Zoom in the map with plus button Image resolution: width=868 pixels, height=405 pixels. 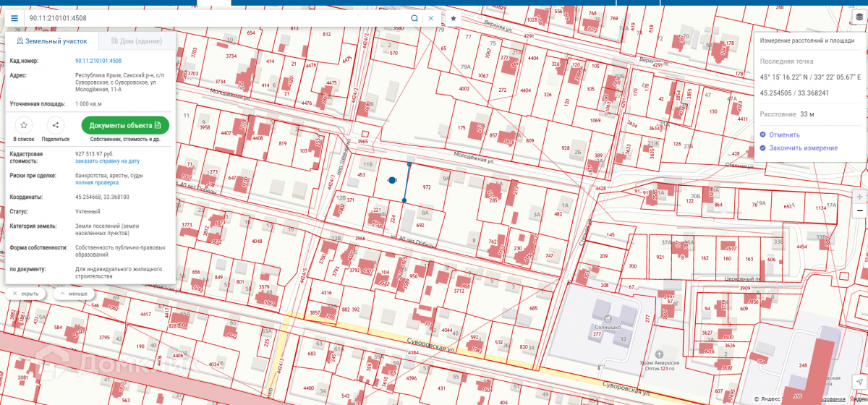pyautogui.click(x=859, y=196)
